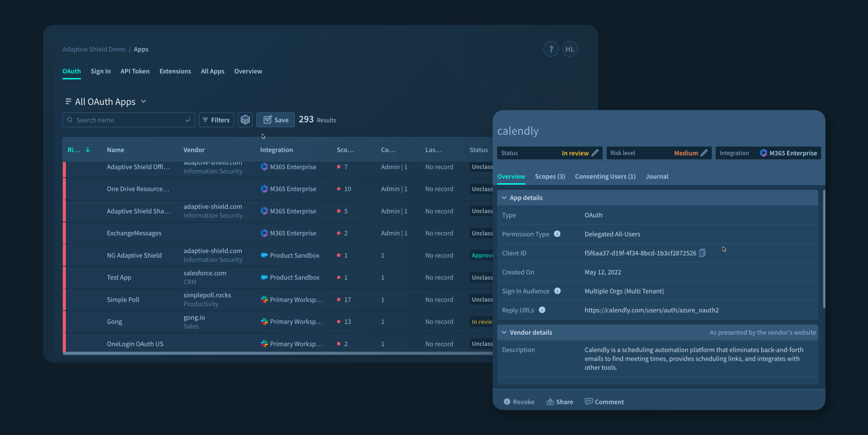Click the score 17 in Simple Poll row
The image size is (868, 435).
point(348,300)
